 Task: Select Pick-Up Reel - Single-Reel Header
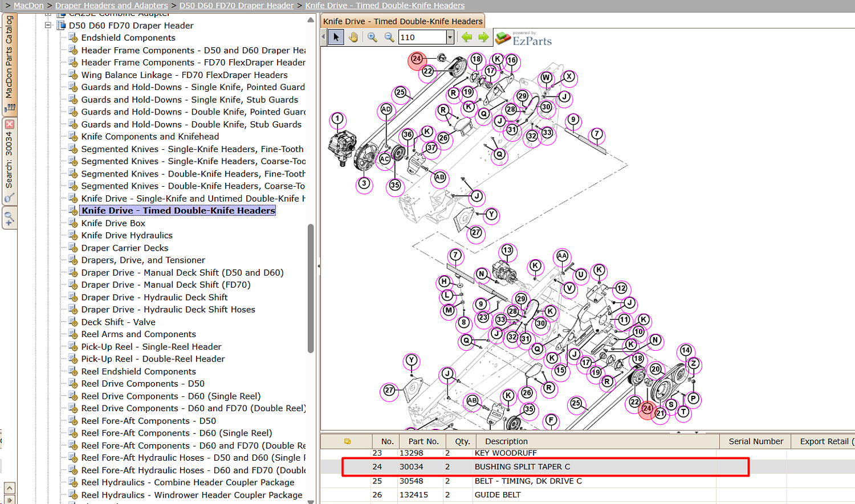pos(151,347)
